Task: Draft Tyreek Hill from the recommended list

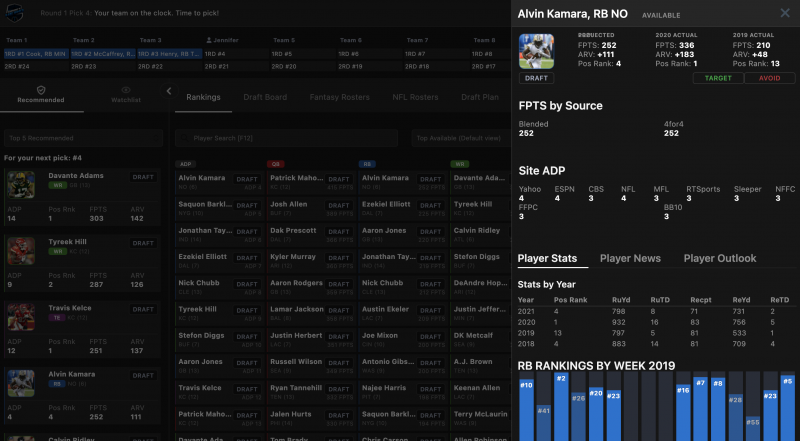Action: coord(143,243)
